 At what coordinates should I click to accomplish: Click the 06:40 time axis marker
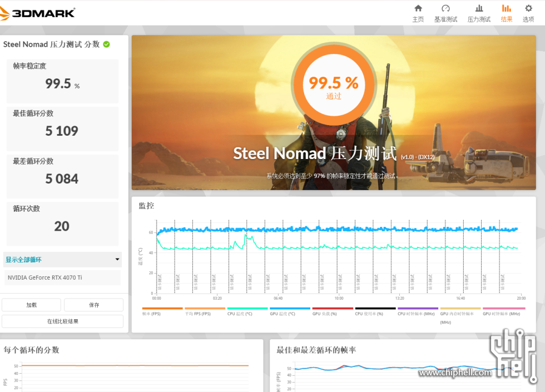[x=278, y=298]
